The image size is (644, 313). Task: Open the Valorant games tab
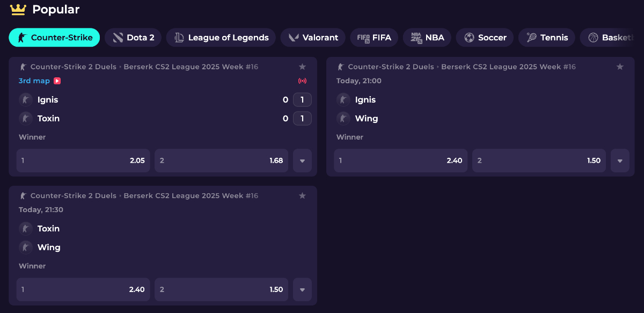coord(313,38)
